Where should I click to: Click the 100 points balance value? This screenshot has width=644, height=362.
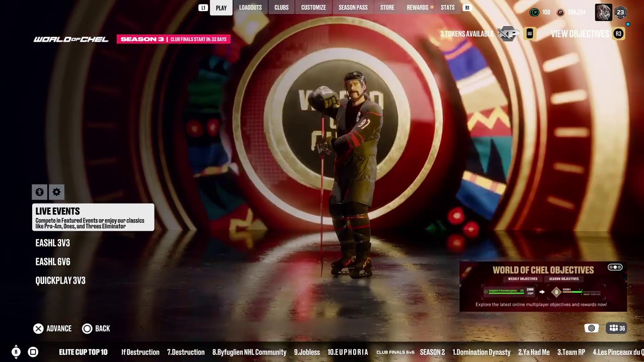546,12
